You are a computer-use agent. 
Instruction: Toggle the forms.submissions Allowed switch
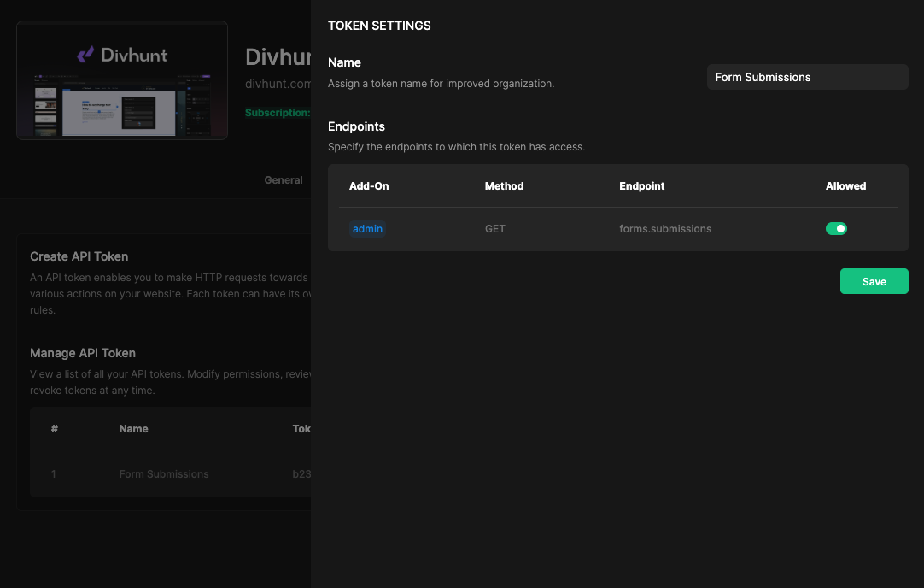point(836,229)
